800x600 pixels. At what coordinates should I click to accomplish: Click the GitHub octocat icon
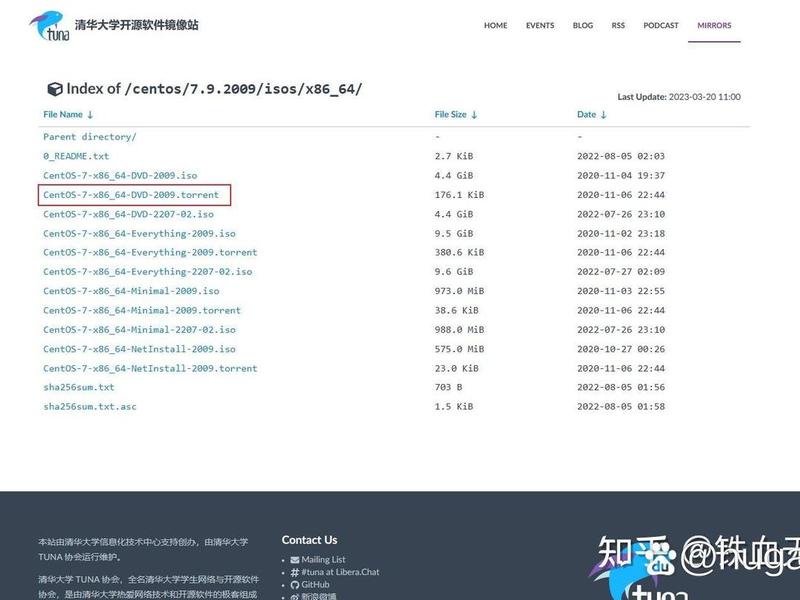tap(295, 585)
